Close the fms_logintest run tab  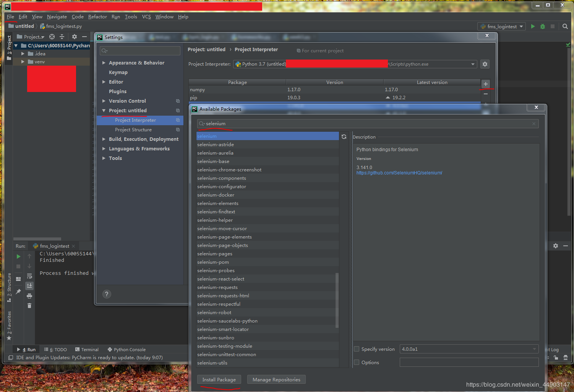73,246
